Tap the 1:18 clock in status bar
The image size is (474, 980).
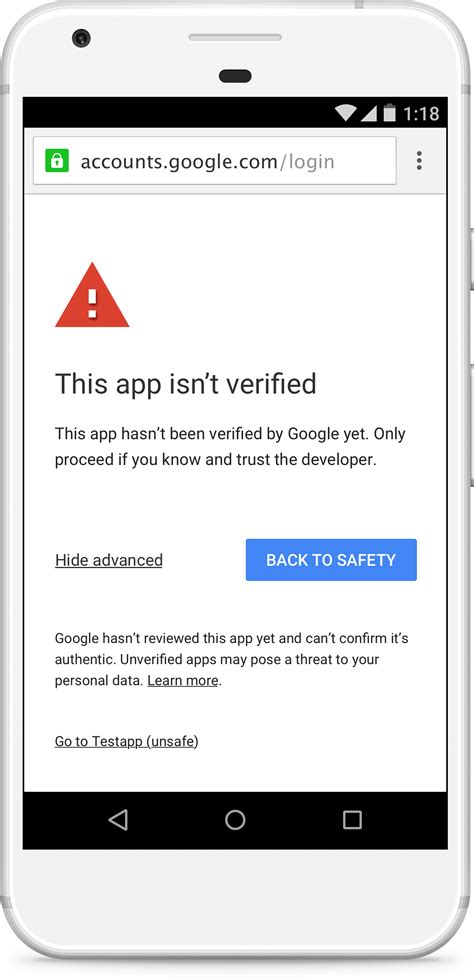coord(421,113)
